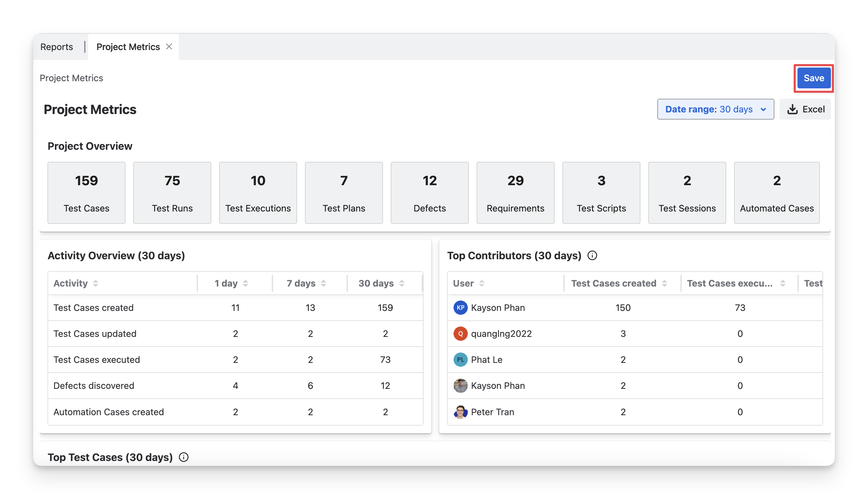The image size is (868, 499).
Task: Select the Project Metrics tab
Action: [x=128, y=46]
